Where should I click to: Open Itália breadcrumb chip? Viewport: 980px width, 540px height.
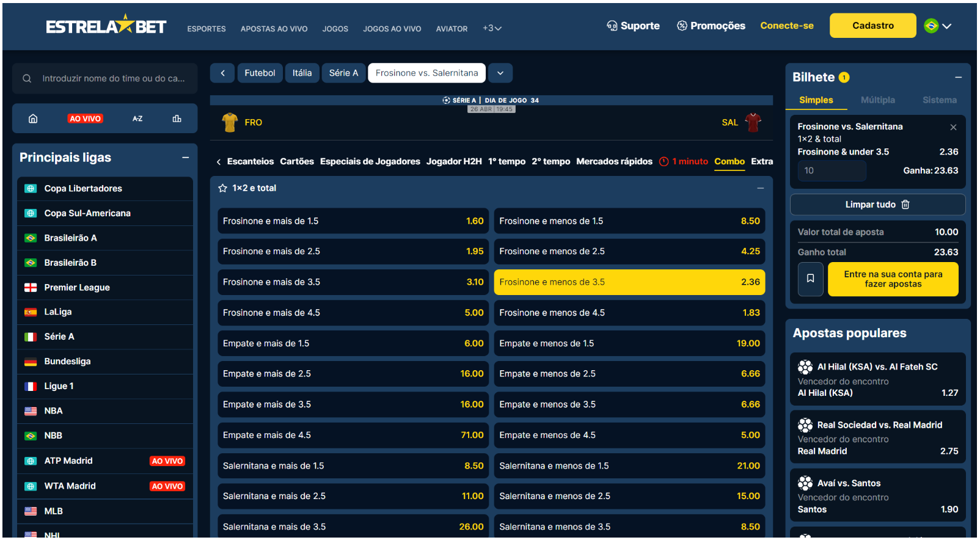[302, 73]
